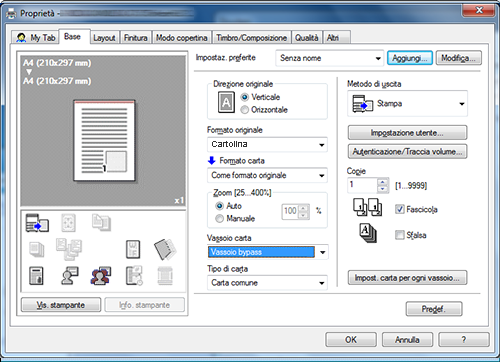Open Impost. carta per ogni vassoio
This screenshot has width=500, height=362.
click(407, 278)
